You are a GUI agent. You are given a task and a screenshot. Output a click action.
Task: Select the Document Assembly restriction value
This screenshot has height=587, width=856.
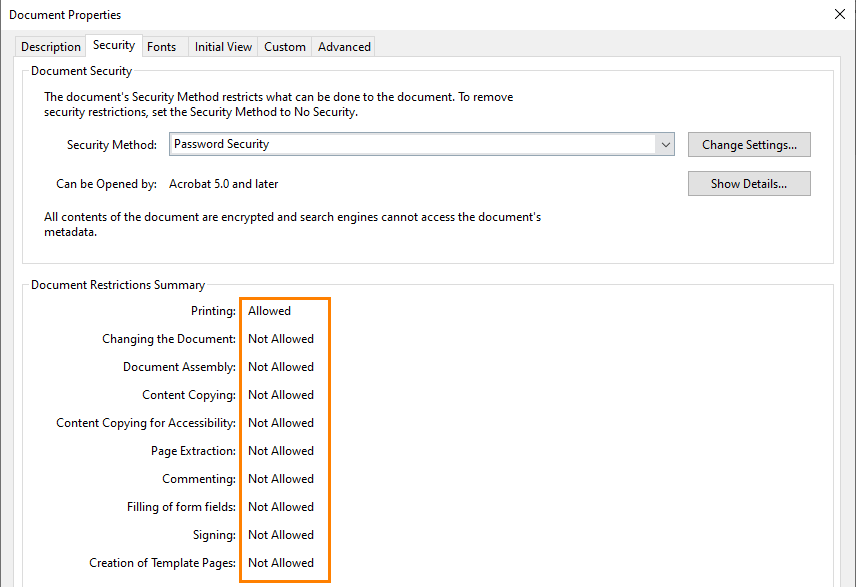[x=281, y=367]
